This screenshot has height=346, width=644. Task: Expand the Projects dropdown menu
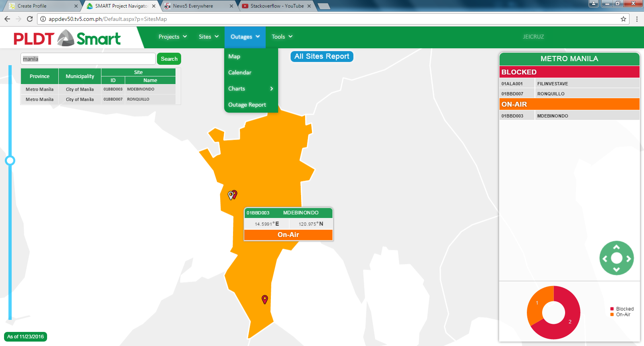[x=173, y=37]
